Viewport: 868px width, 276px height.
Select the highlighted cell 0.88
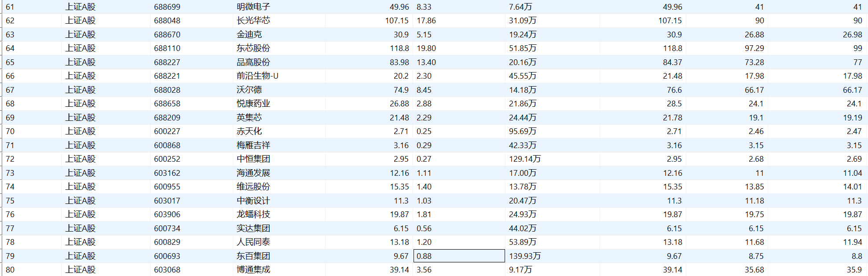(x=459, y=256)
